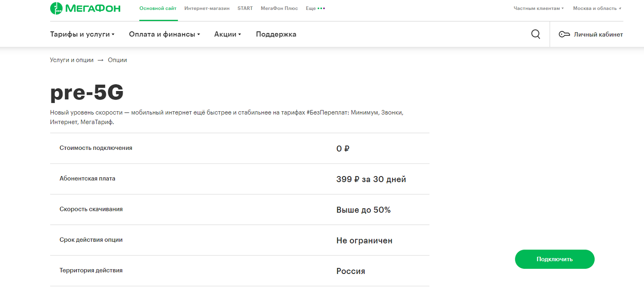Click the Не ограничен value
644x295 pixels.
[364, 240]
